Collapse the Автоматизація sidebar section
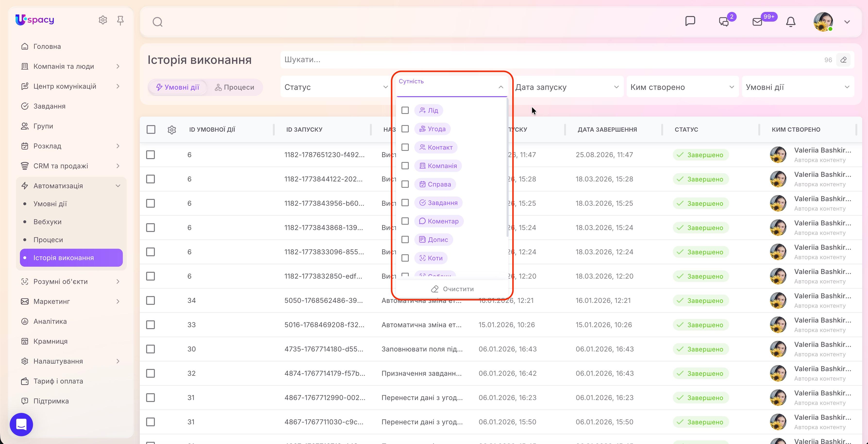 pyautogui.click(x=118, y=186)
